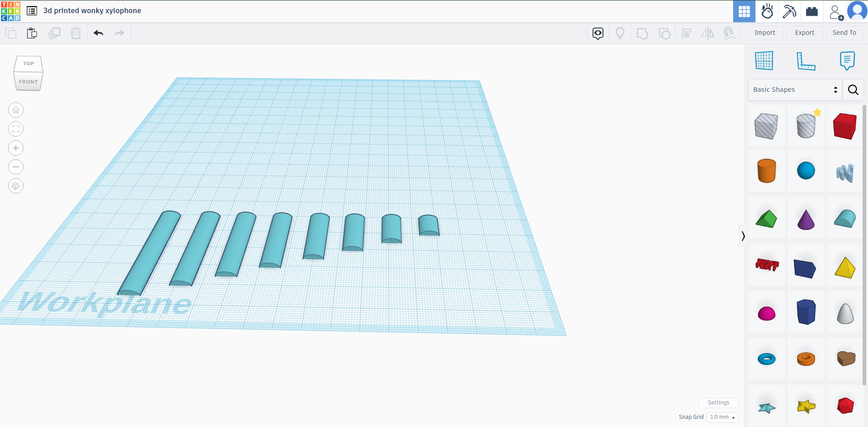868x427 pixels.
Task: Select the Mirror (flip) tool
Action: click(707, 33)
